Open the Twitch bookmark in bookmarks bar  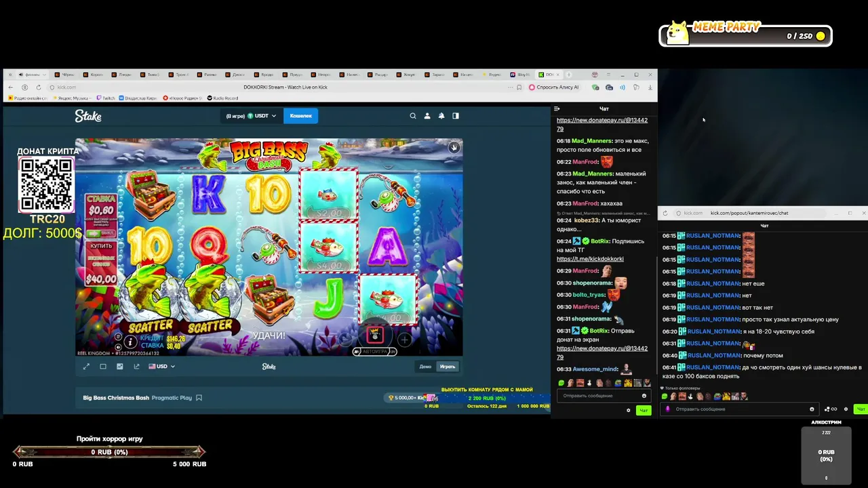(x=106, y=98)
